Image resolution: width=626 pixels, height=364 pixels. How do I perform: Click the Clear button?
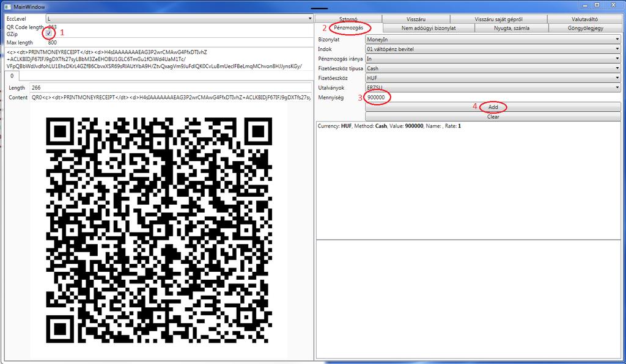coord(493,117)
